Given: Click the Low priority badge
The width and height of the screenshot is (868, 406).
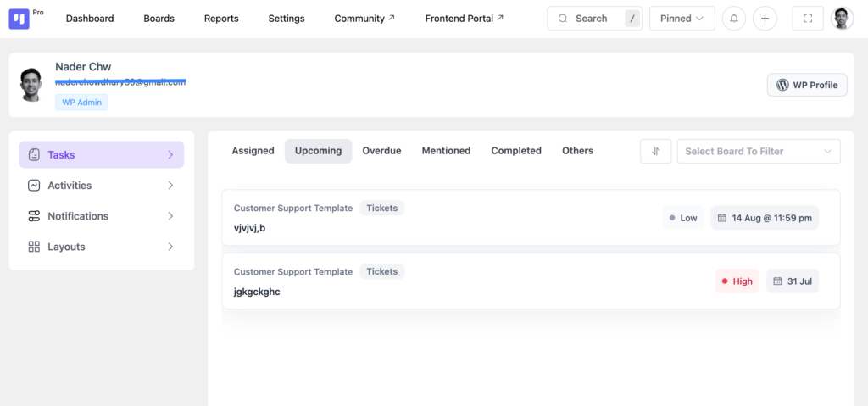Looking at the screenshot, I should click(683, 218).
